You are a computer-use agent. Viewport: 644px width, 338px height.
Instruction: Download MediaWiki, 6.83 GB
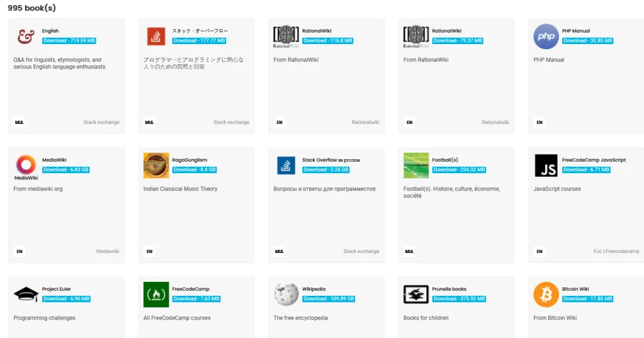[x=65, y=169]
